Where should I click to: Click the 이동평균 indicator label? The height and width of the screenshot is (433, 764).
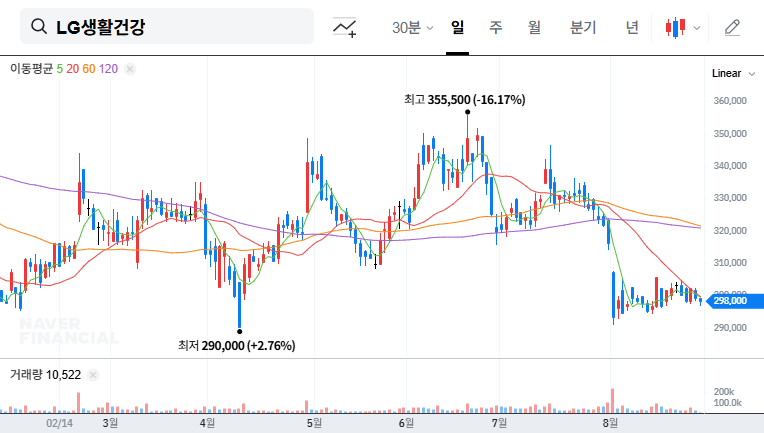point(31,69)
